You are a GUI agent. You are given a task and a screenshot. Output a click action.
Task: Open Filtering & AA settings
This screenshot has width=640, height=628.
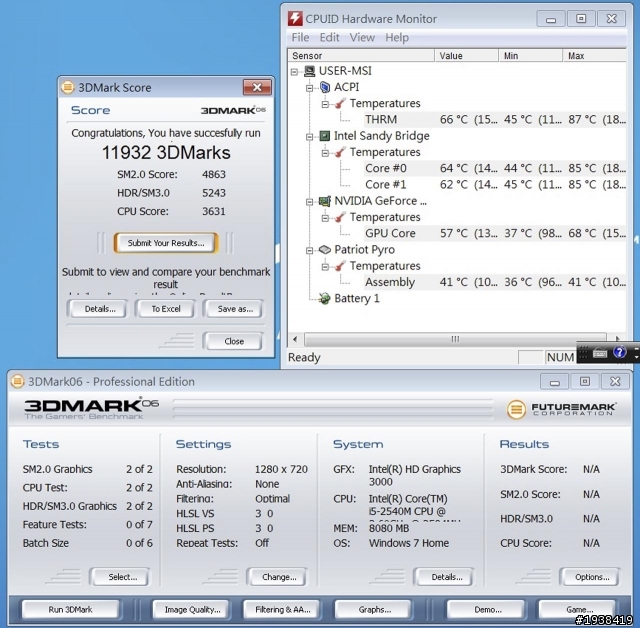pos(282,610)
